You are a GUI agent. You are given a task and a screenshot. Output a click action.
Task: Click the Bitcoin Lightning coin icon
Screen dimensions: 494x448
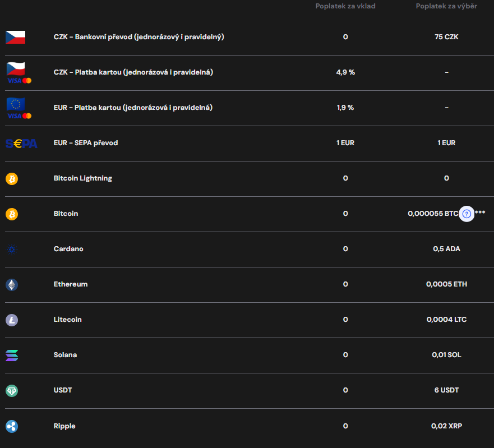tap(12, 179)
